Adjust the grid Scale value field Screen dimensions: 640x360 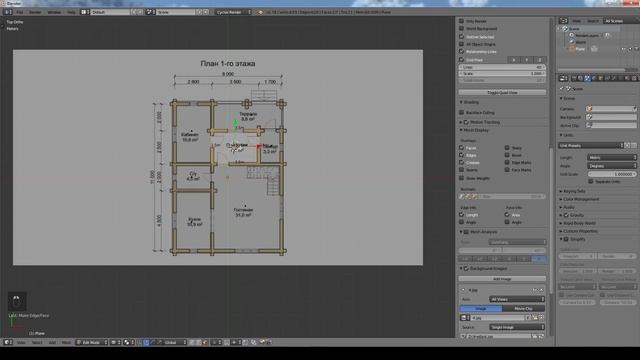(x=502, y=74)
